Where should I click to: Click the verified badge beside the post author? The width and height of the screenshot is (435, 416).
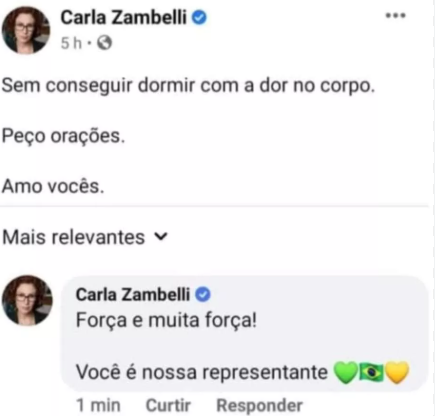click(x=199, y=18)
